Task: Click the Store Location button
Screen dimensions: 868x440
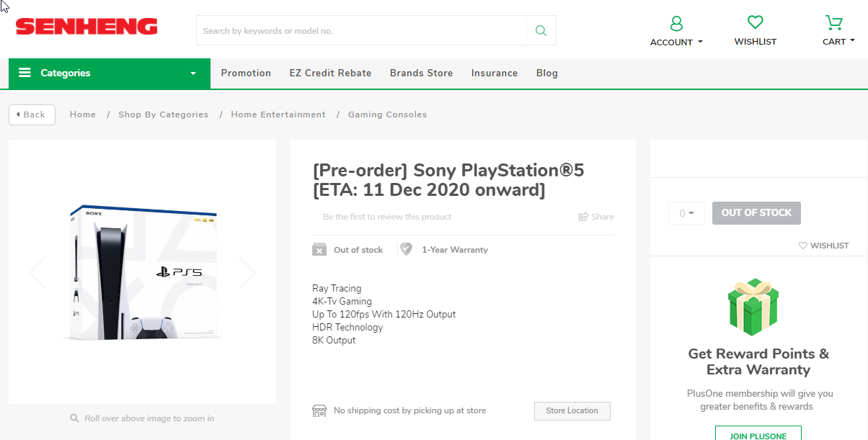Action: tap(572, 411)
